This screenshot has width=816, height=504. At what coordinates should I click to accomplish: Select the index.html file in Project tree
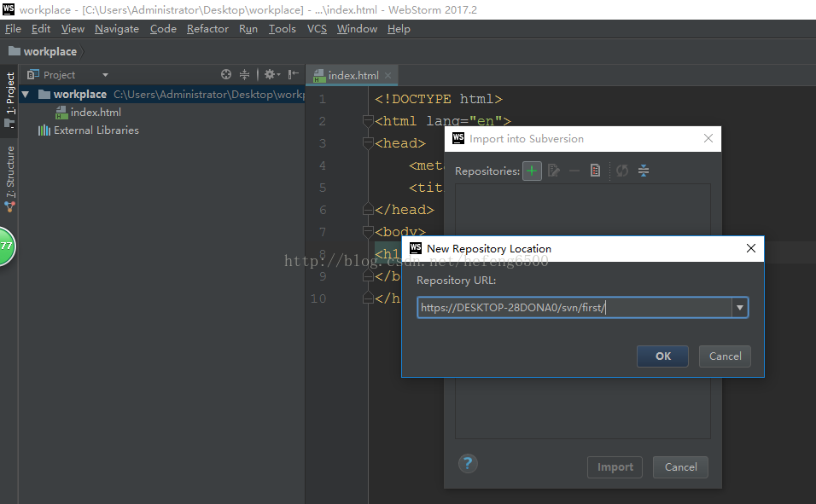click(x=96, y=113)
